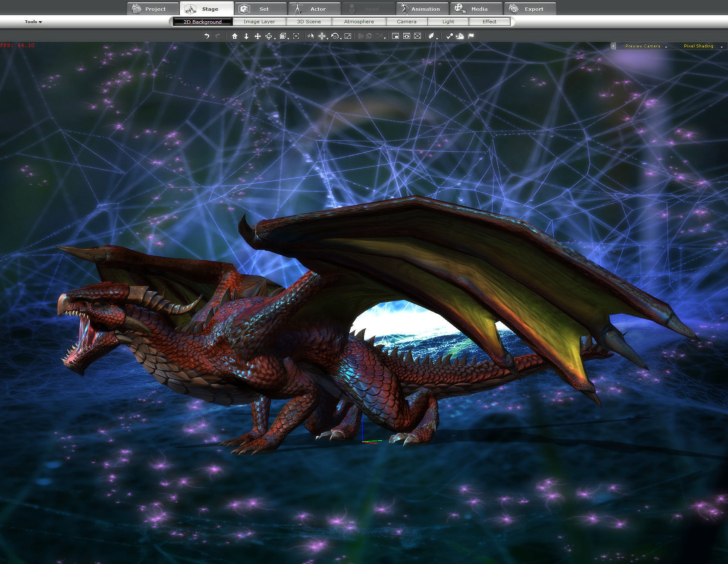Image resolution: width=728 pixels, height=564 pixels.
Task: Switch to the Project tab
Action: [153, 9]
